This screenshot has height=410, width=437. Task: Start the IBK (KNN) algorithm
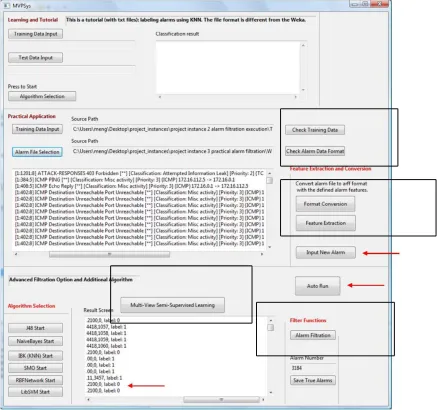(x=35, y=356)
